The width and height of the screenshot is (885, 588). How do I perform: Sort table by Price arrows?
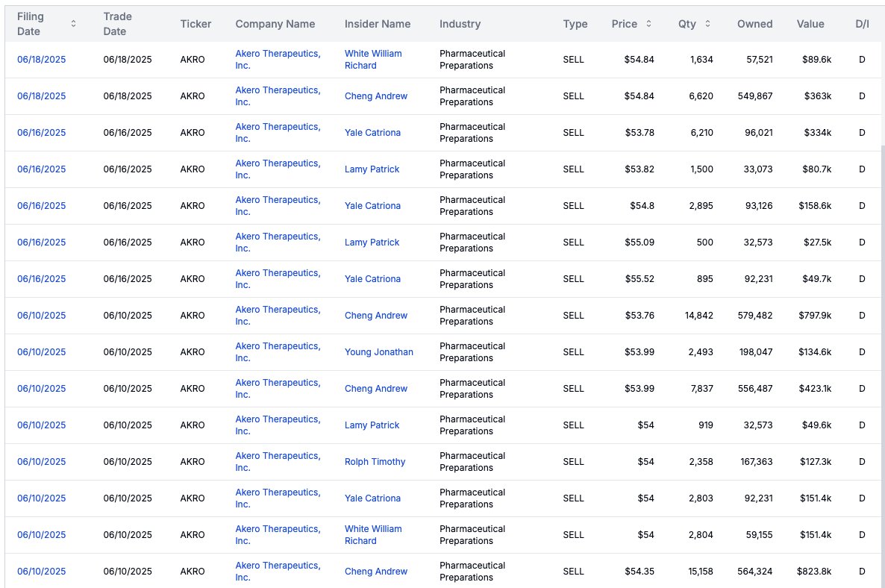pos(648,24)
